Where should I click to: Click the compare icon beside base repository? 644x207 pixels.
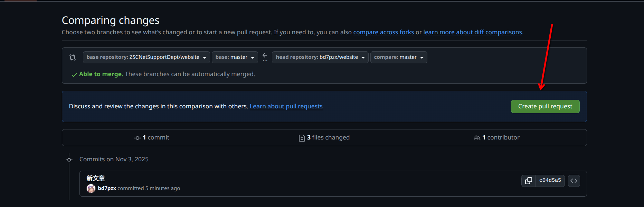pyautogui.click(x=73, y=57)
